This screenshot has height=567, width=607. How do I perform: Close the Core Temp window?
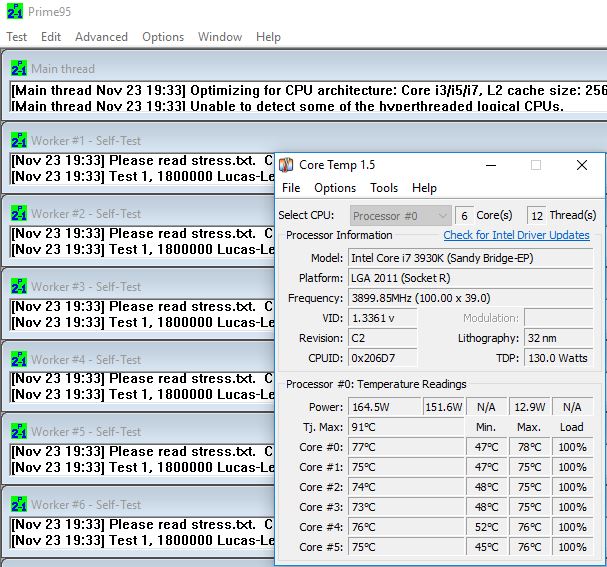(582, 165)
